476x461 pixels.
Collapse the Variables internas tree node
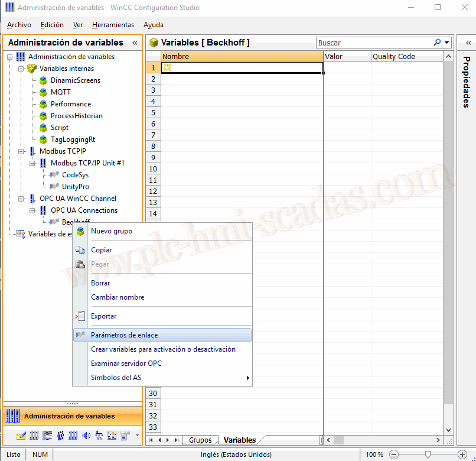point(21,69)
